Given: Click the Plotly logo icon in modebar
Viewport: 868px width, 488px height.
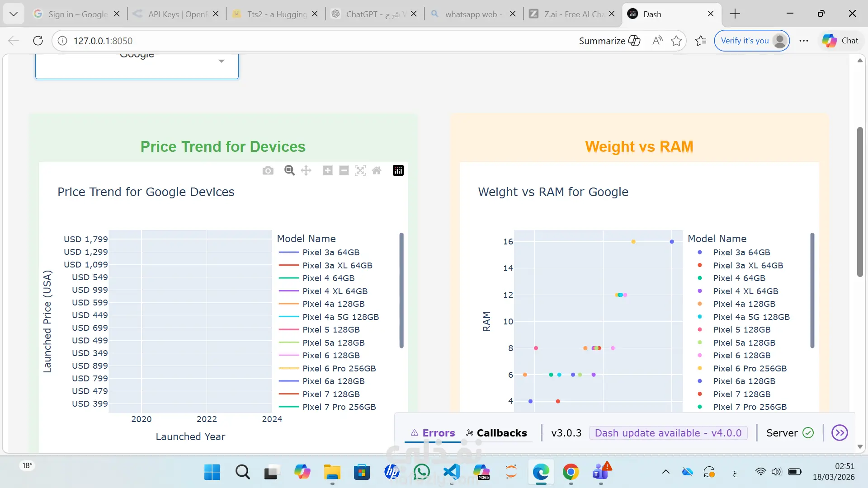Looking at the screenshot, I should click(x=398, y=170).
